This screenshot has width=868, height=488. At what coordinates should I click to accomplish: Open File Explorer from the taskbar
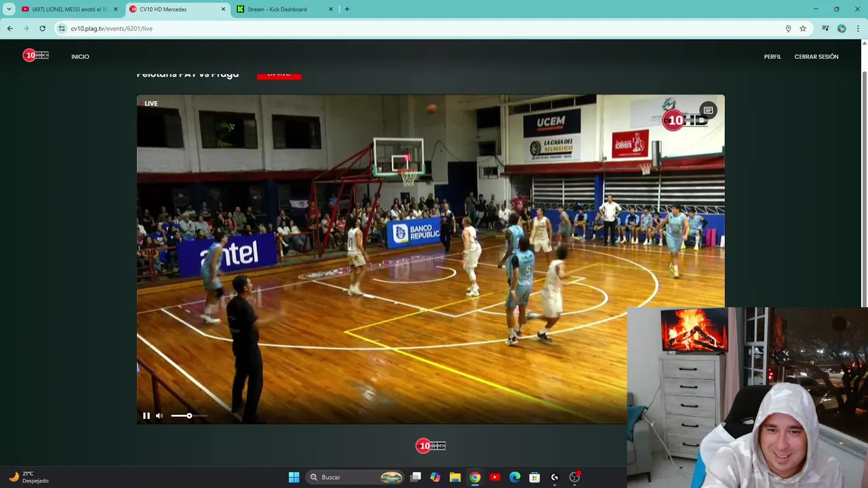[x=455, y=477]
